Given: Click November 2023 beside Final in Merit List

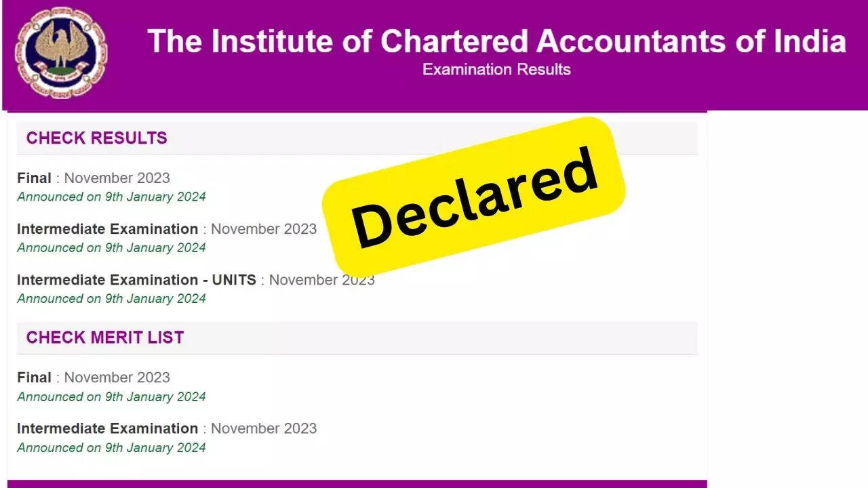Looking at the screenshot, I should 117,378.
